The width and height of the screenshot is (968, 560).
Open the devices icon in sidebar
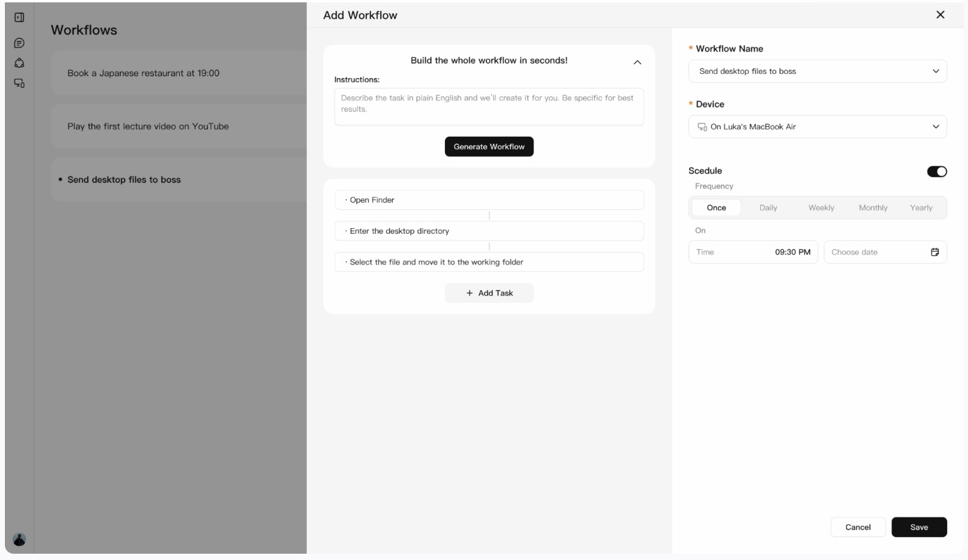click(x=20, y=83)
